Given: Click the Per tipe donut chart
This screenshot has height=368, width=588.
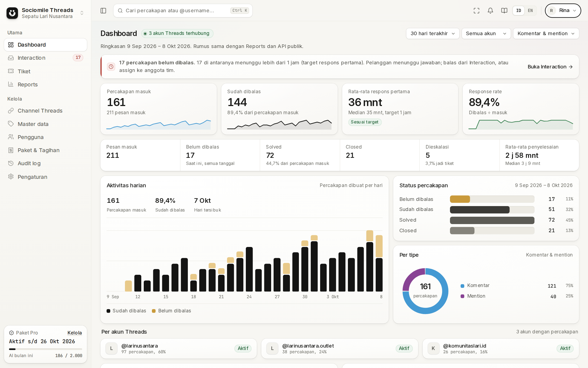Looking at the screenshot, I should point(425,291).
